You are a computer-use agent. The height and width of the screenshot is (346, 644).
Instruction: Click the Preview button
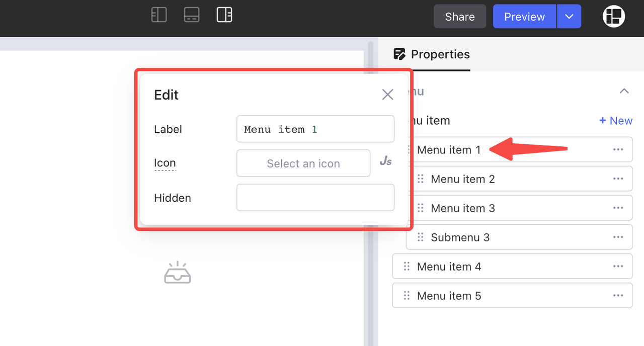pos(524,17)
